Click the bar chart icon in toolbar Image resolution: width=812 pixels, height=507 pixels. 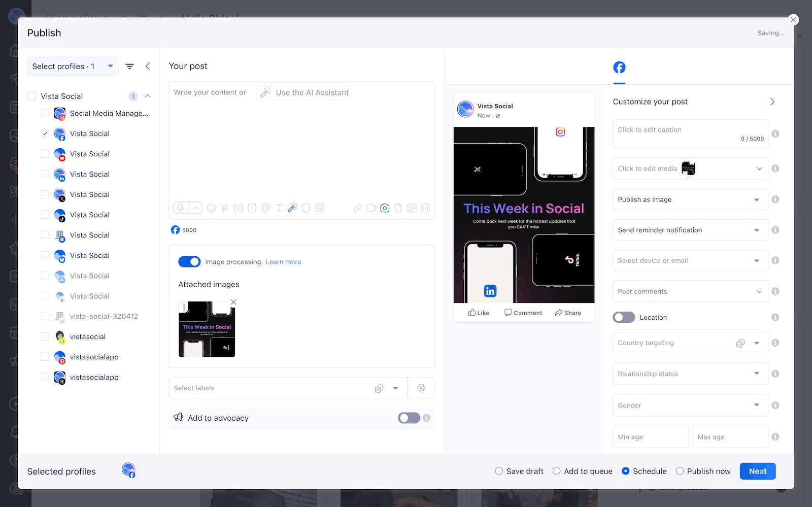(x=426, y=208)
